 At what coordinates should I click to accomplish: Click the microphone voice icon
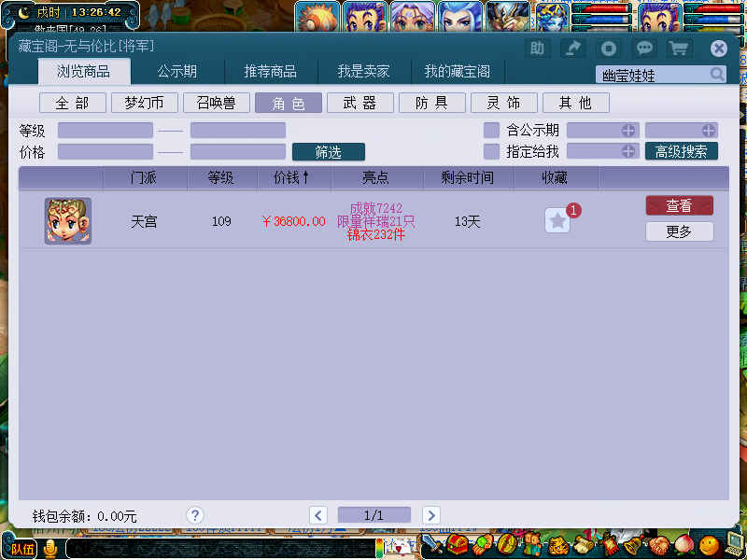50,549
